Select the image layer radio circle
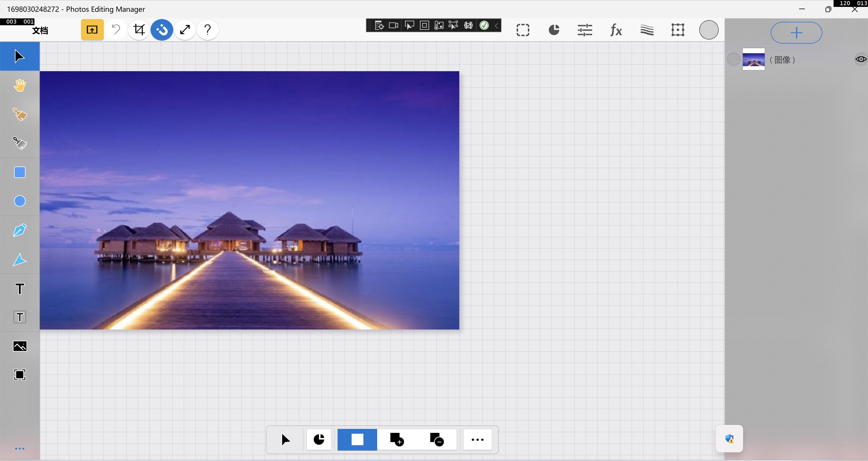The width and height of the screenshot is (868, 461). pos(733,59)
